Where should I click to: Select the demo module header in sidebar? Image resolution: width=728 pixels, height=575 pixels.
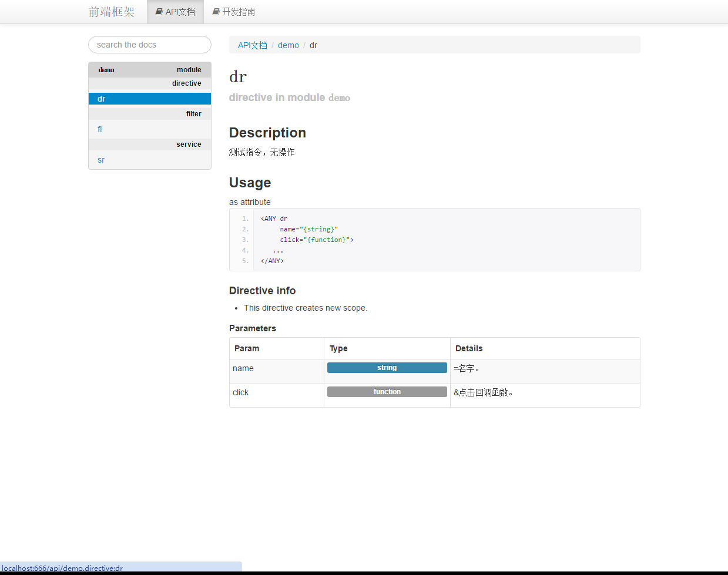tap(149, 69)
